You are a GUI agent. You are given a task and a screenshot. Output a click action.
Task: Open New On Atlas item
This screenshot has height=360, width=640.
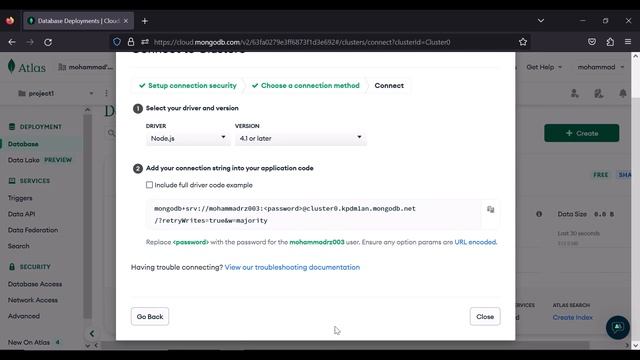pyautogui.click(x=29, y=342)
